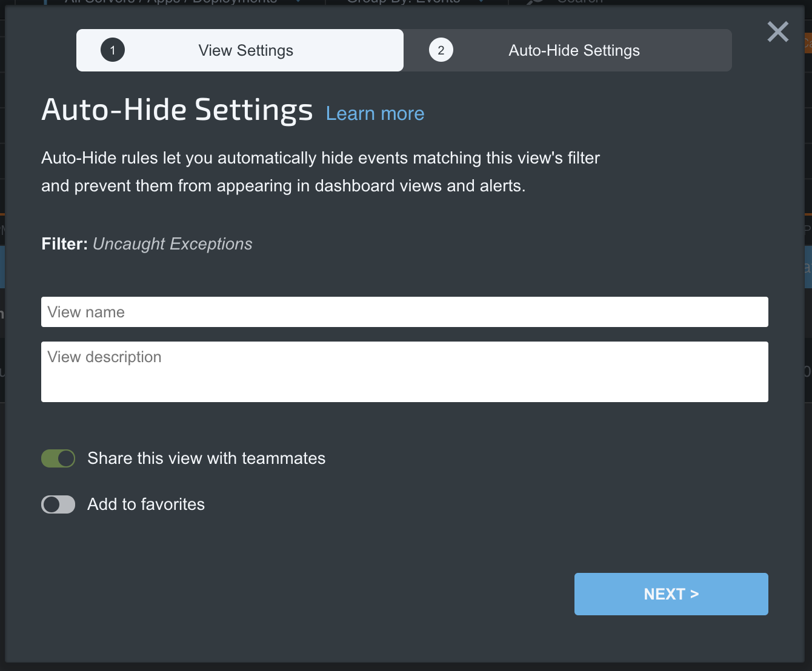The width and height of the screenshot is (812, 671).
Task: Click the 'Share this view with teammates' label
Action: point(206,458)
